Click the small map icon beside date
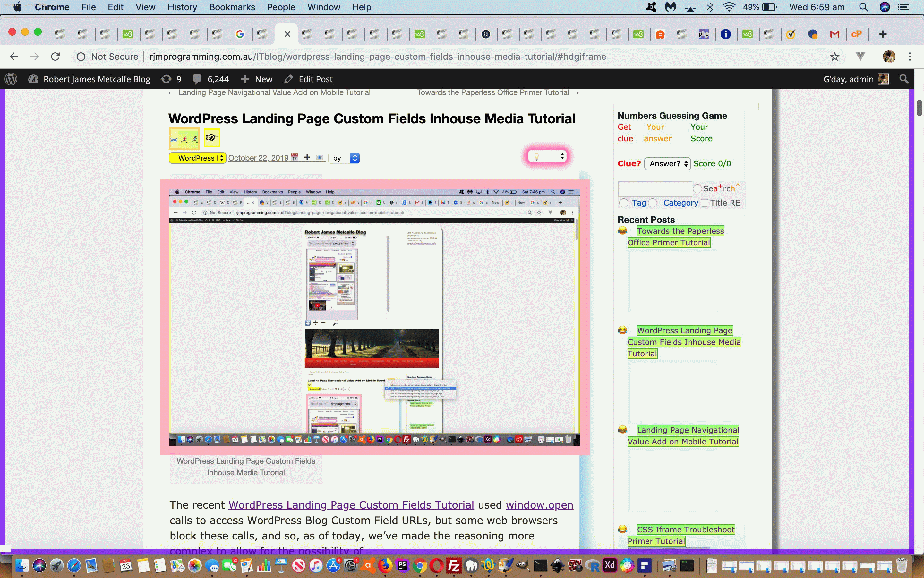This screenshot has height=578, width=924. (x=320, y=157)
